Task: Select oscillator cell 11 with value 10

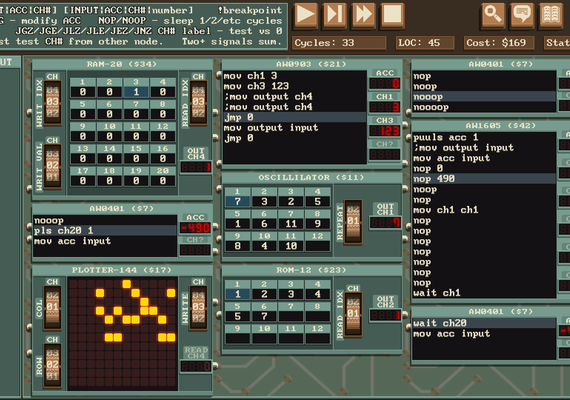Action: click(291, 246)
